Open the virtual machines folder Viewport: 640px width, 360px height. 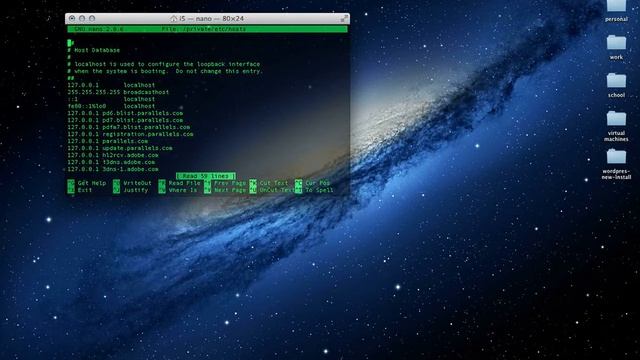pos(616,119)
